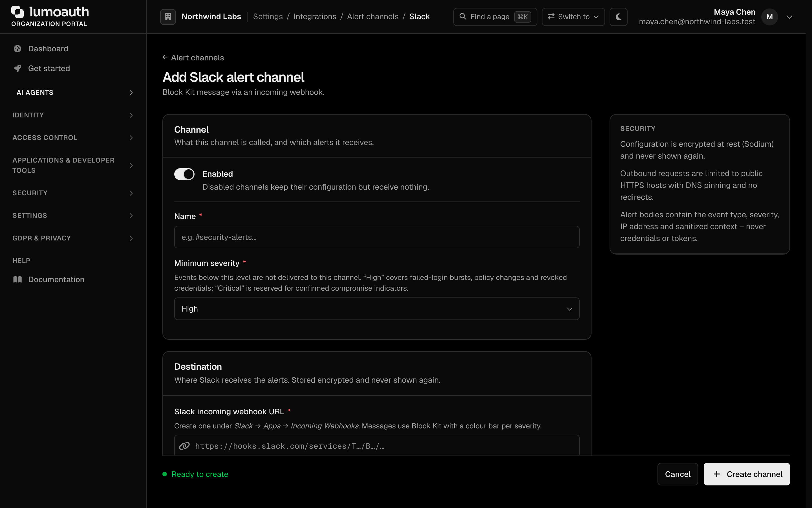
Task: Click the Slack breadcrumb
Action: coord(420,16)
